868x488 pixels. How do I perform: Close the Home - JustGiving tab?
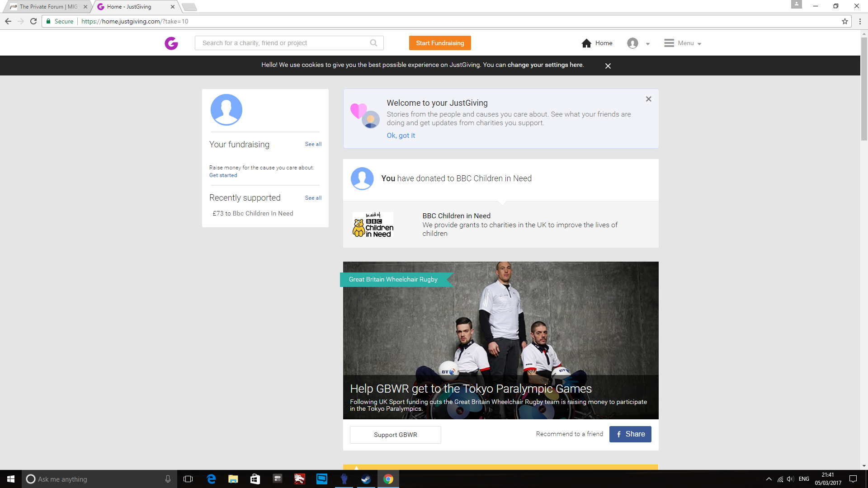pos(173,7)
